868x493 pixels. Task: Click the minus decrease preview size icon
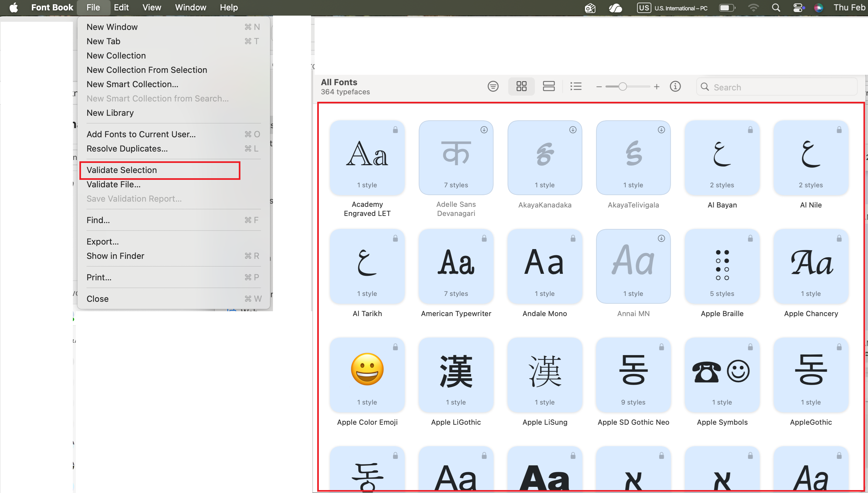click(599, 87)
